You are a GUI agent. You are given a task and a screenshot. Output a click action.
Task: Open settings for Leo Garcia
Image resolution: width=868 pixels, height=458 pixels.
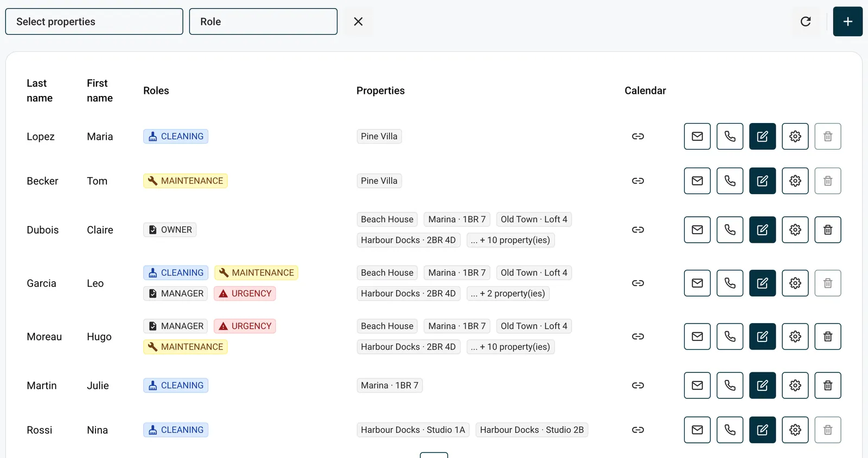795,283
